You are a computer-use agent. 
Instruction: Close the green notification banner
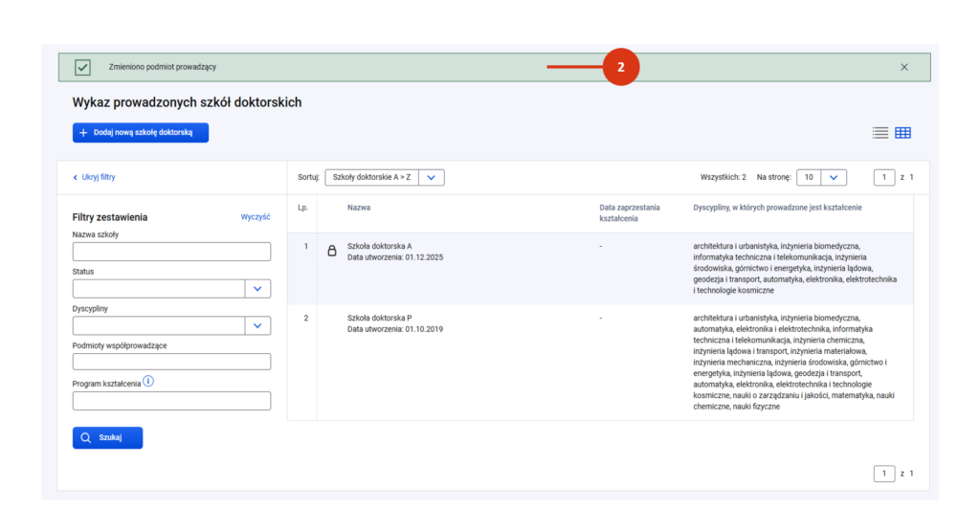click(x=903, y=67)
